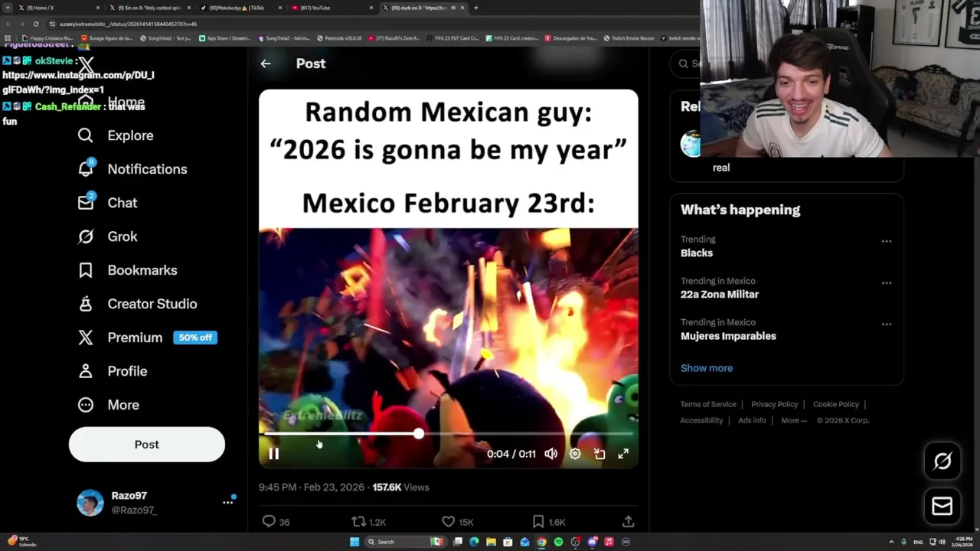Click the 50% off Premium badge
Viewport: 980px width, 551px height.
195,337
